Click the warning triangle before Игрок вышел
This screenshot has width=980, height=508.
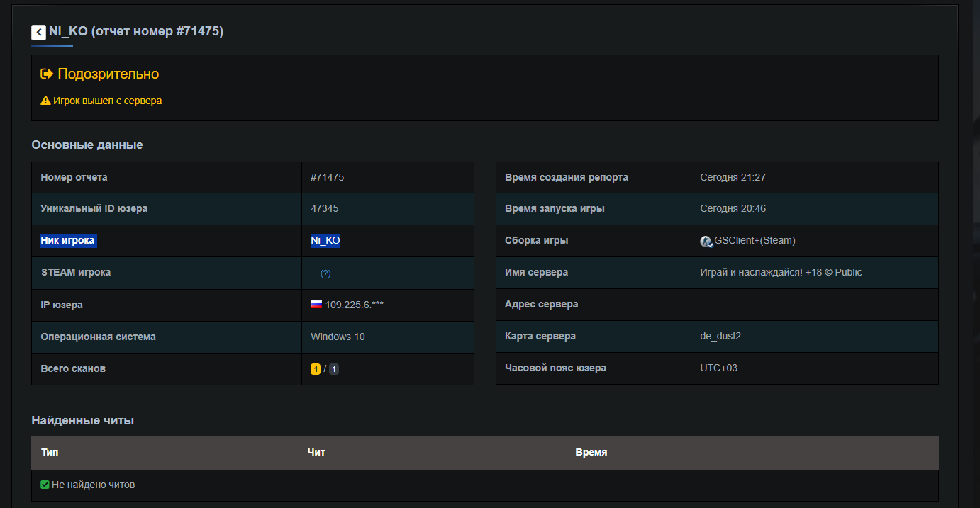[45, 101]
